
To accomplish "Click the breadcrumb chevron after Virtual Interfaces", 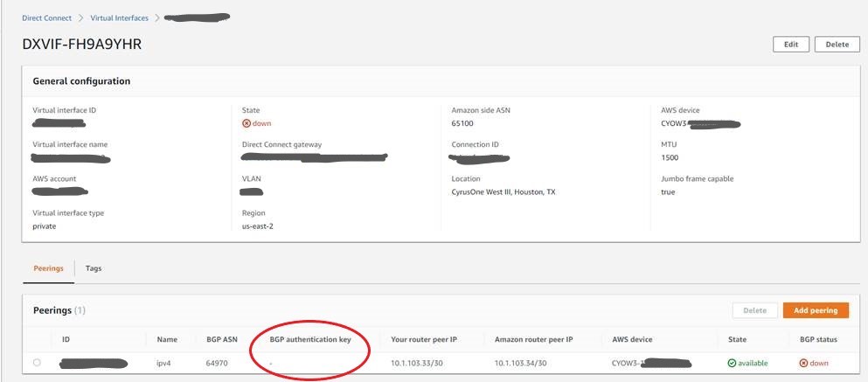I will [157, 17].
